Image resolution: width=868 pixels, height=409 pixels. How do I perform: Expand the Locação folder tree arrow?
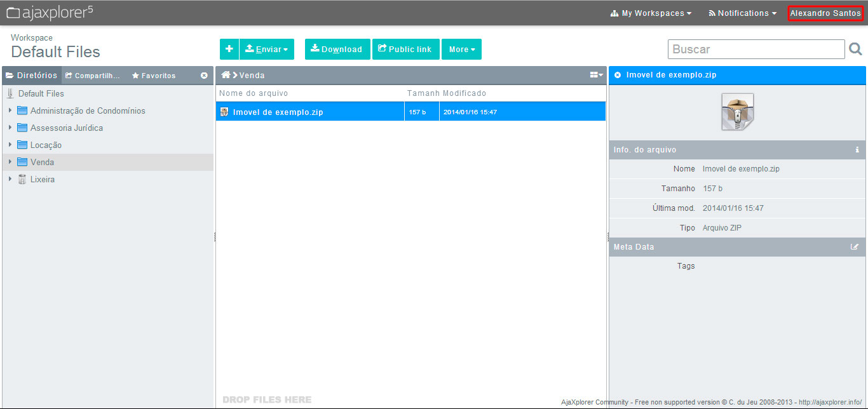coord(10,145)
